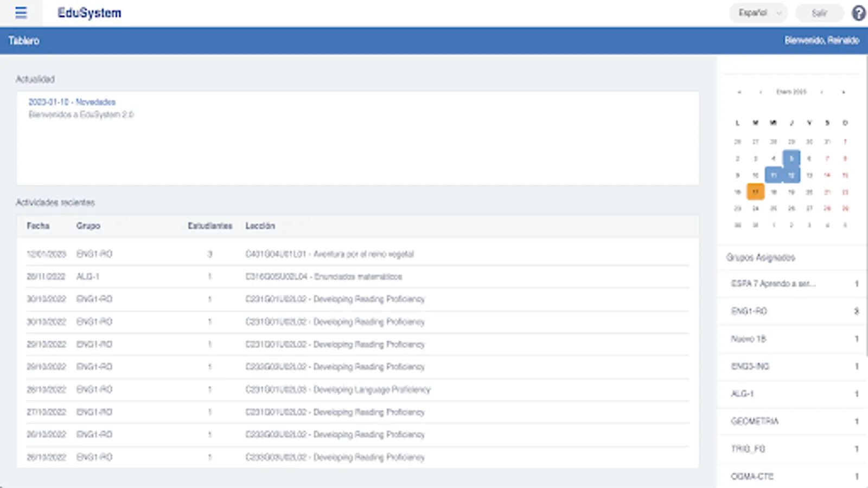Open the hamburger navigation menu
Screen dimensions: 868x488
coord(21,12)
